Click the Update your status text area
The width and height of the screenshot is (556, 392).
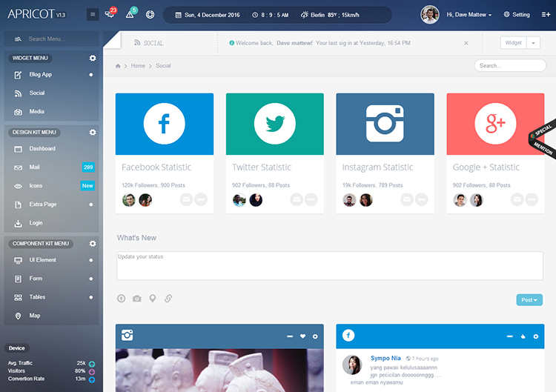tap(330, 266)
